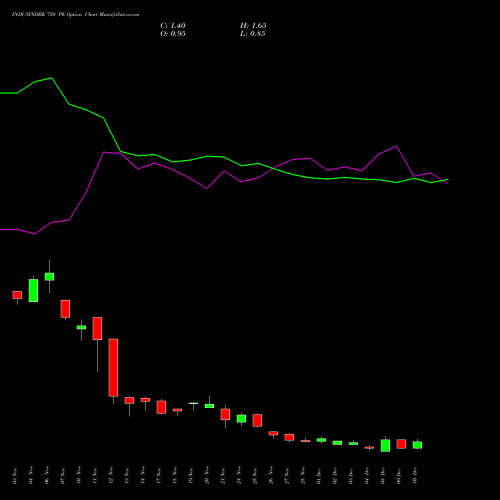Select the red candle for 21 Nov
500x500 pixels.
click(x=225, y=414)
